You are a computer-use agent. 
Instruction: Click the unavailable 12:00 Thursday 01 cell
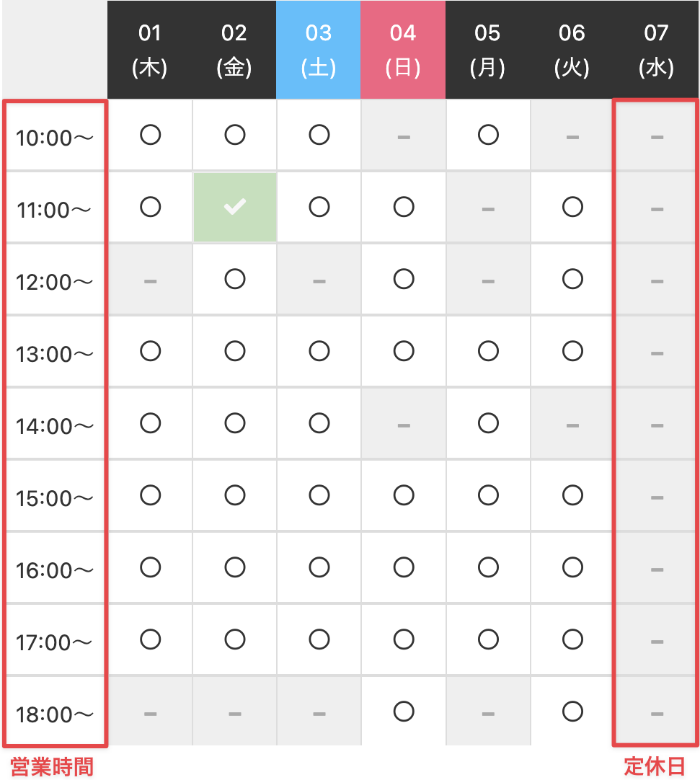(x=150, y=280)
